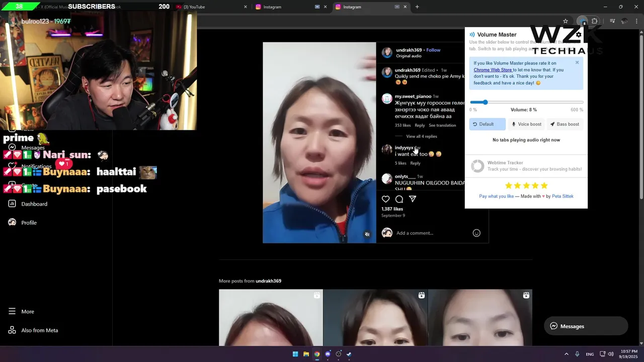Viewport: 644px width, 362px height.
Task: Click the picture-in-picture icon on active Instagram tab
Action: (397, 7)
